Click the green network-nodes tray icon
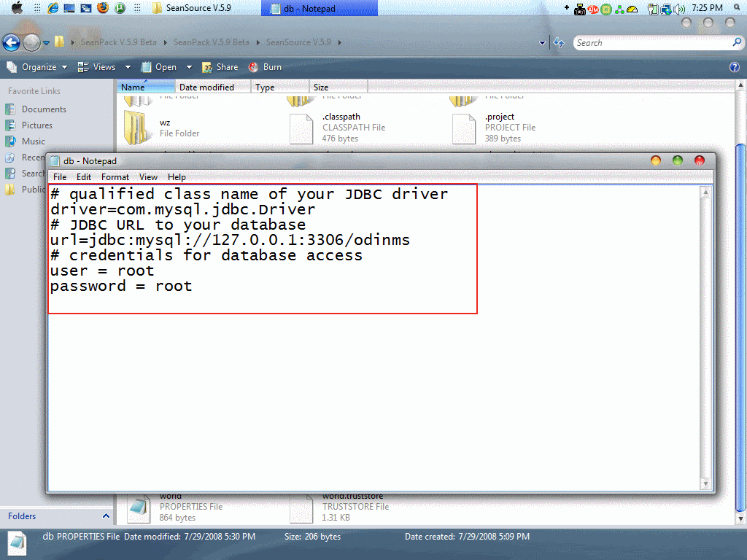Screen dimensions: 747x560 click(619, 9)
